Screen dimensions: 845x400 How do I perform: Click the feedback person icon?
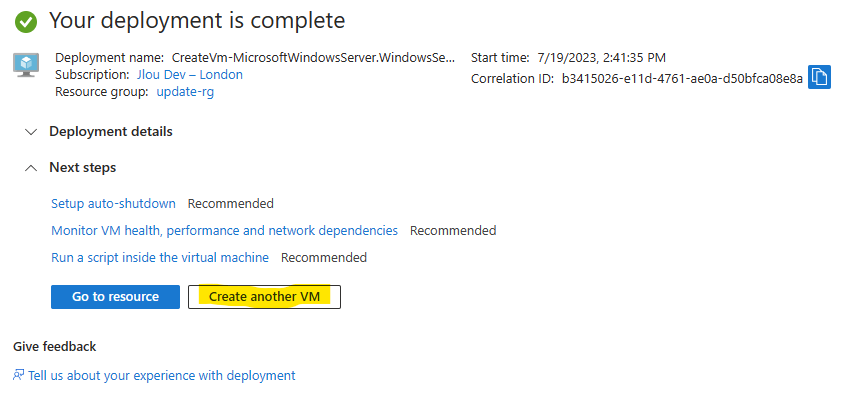pyautogui.click(x=19, y=375)
